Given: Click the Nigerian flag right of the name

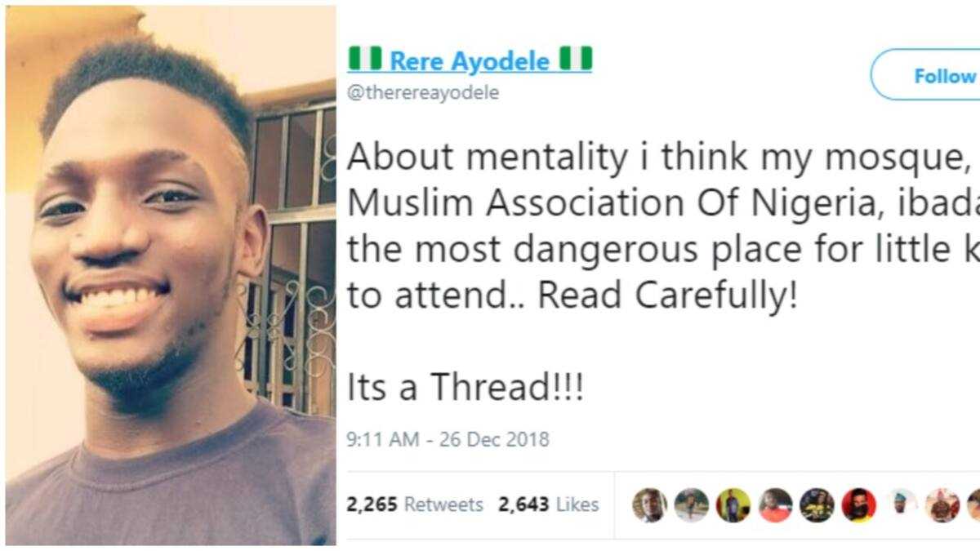Looking at the screenshot, I should [575, 60].
